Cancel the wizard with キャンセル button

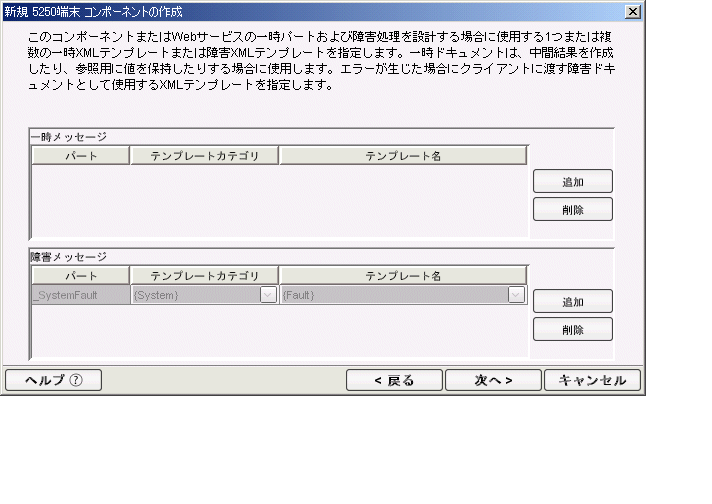click(592, 380)
